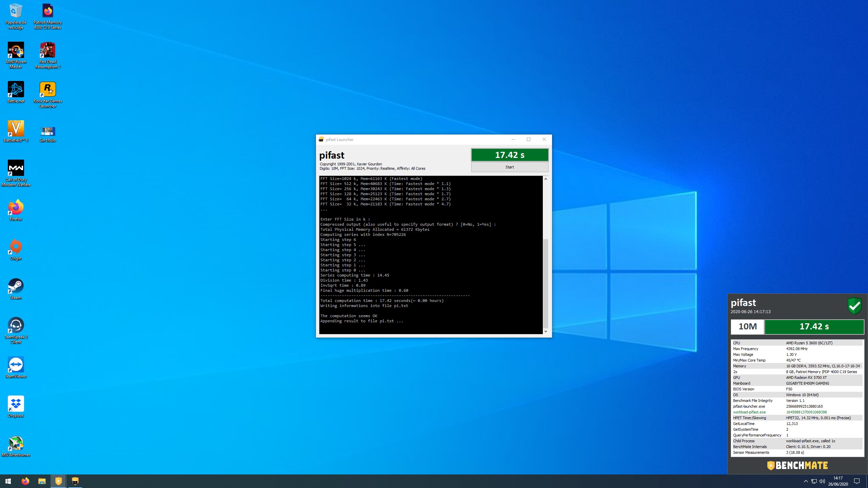Click the green 17.42 s result in pifast Launcher
Viewport: 868px width, 488px height.
pos(510,155)
